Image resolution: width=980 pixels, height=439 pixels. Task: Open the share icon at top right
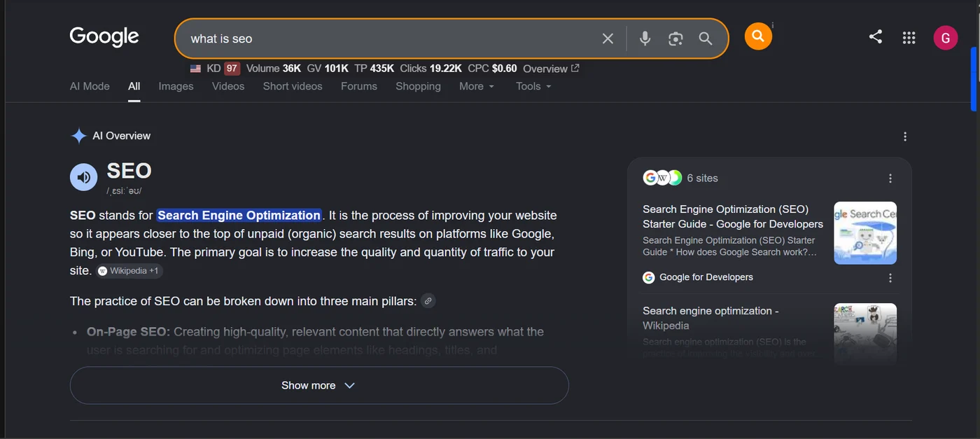tap(875, 37)
